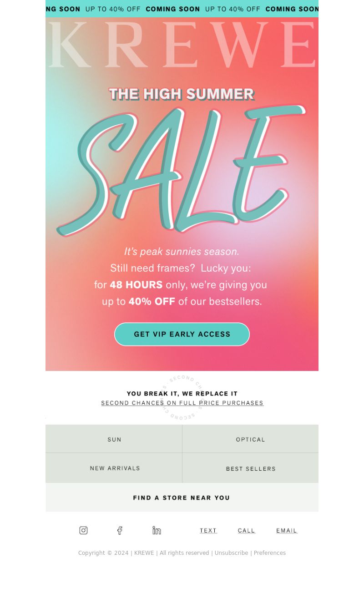
Task: Open the Instagram icon link
Action: [83, 530]
